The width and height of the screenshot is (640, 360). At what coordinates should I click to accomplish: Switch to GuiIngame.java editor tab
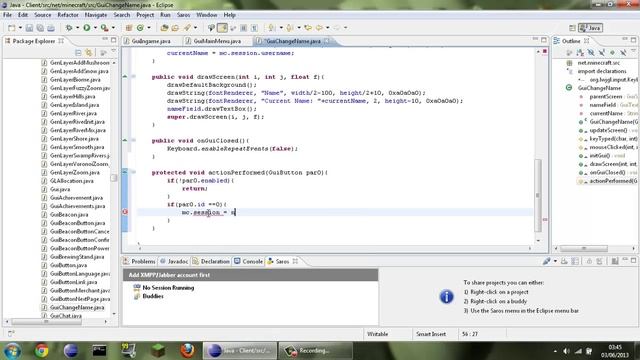(151, 41)
